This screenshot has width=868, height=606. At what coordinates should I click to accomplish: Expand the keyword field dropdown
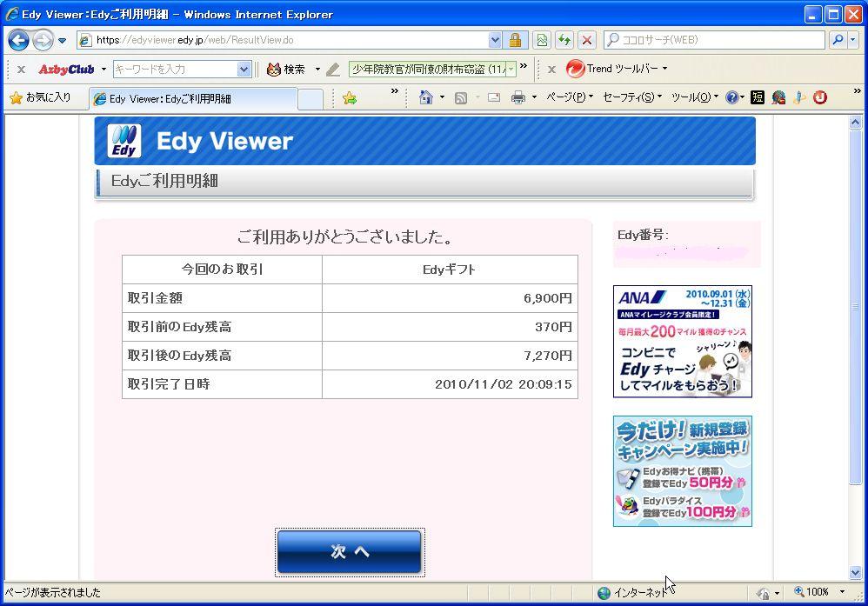[244, 70]
